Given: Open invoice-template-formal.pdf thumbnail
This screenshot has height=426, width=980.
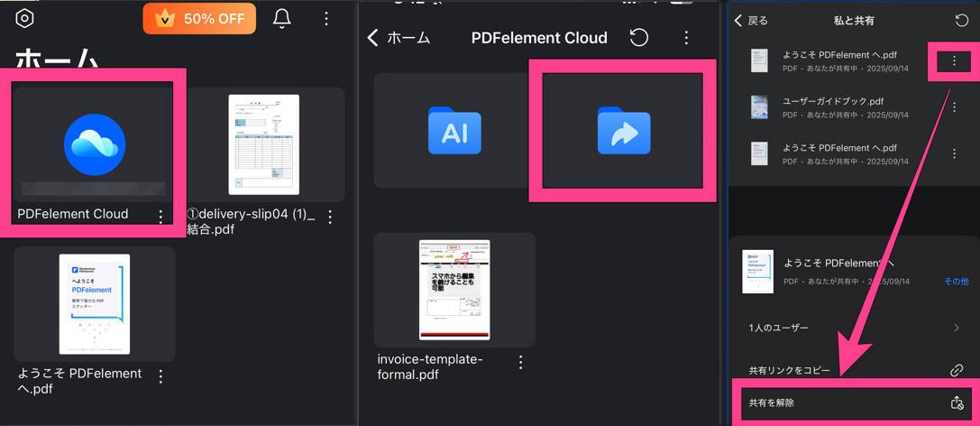Looking at the screenshot, I should [454, 290].
